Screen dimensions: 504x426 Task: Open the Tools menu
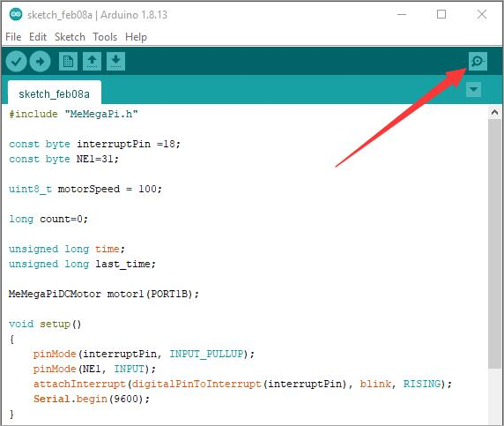click(105, 37)
